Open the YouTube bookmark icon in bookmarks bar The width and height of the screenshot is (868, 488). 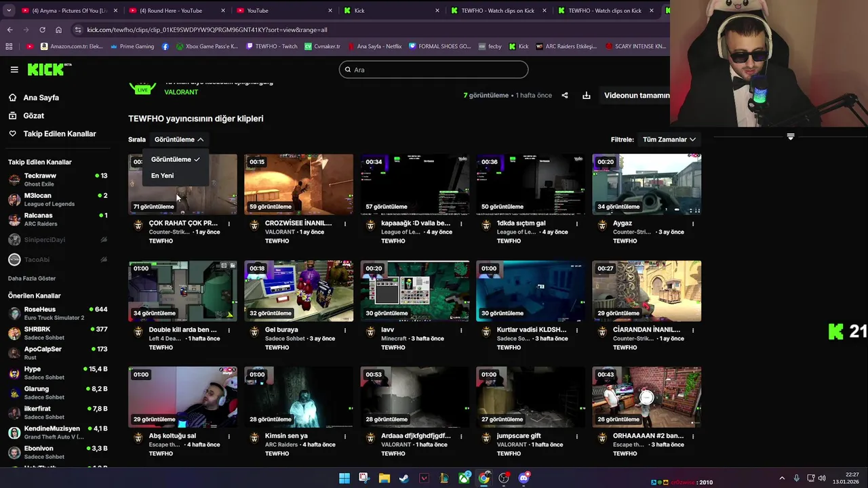click(30, 47)
